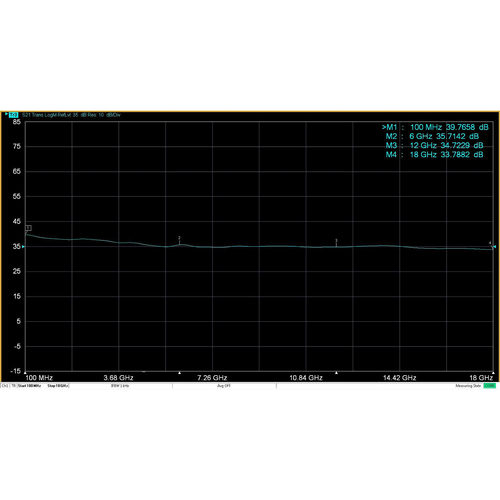Click the -15 bottom scale value on Y axis
The image size is (500, 500).
tap(15, 371)
